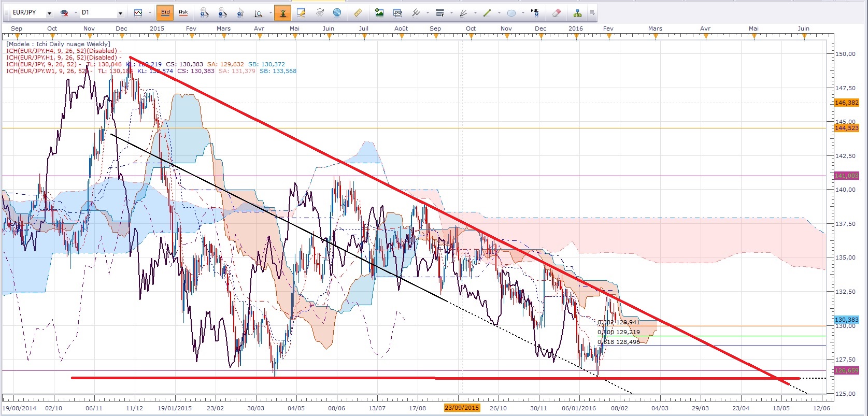Select the cursor zoom-in tool
Screen dimensions: 868x416
point(240,12)
